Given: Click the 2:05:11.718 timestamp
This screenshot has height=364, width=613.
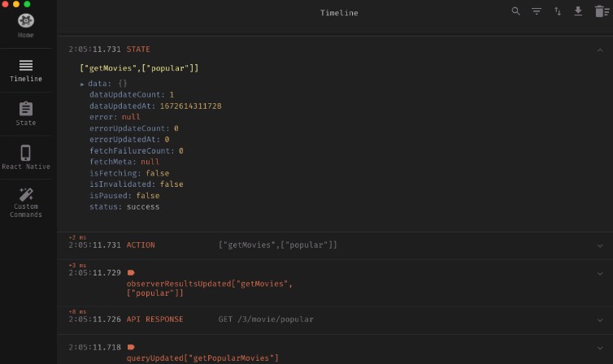Looking at the screenshot, I should coord(94,347).
